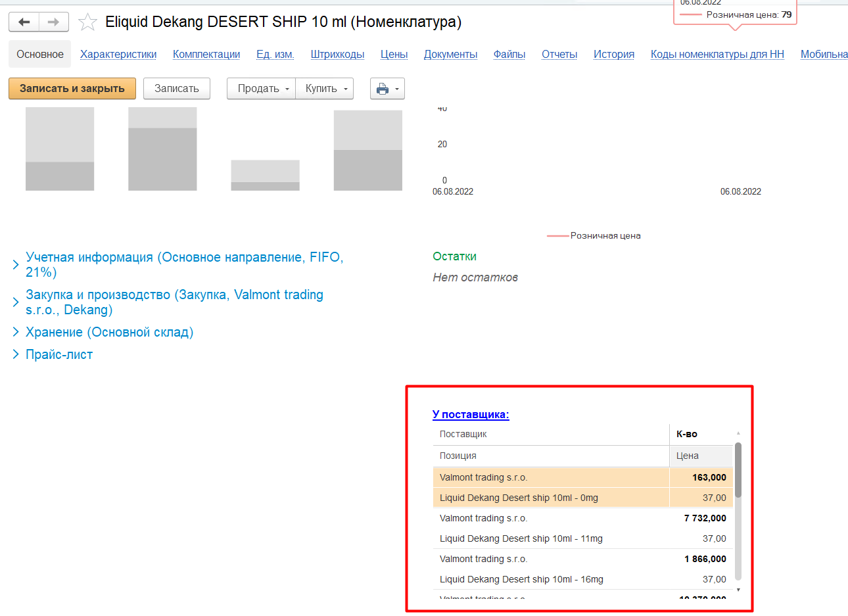Click the Цена column header
Screen dimensions: 848x616
click(x=701, y=456)
